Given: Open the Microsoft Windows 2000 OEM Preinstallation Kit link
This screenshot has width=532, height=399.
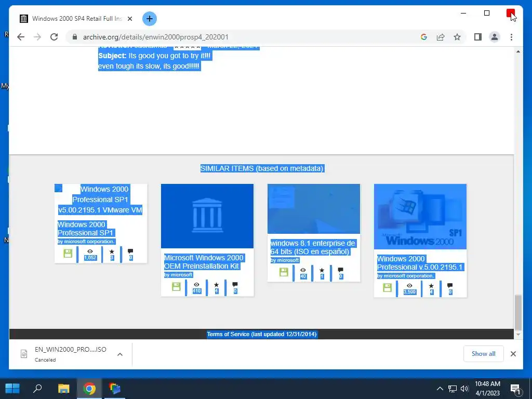Looking at the screenshot, I should coord(204,262).
